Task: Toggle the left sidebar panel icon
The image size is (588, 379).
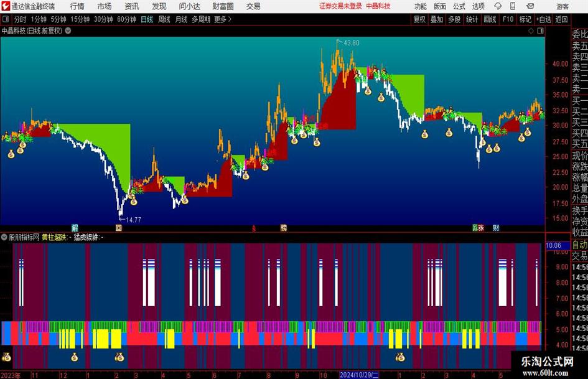Action: tap(6, 19)
